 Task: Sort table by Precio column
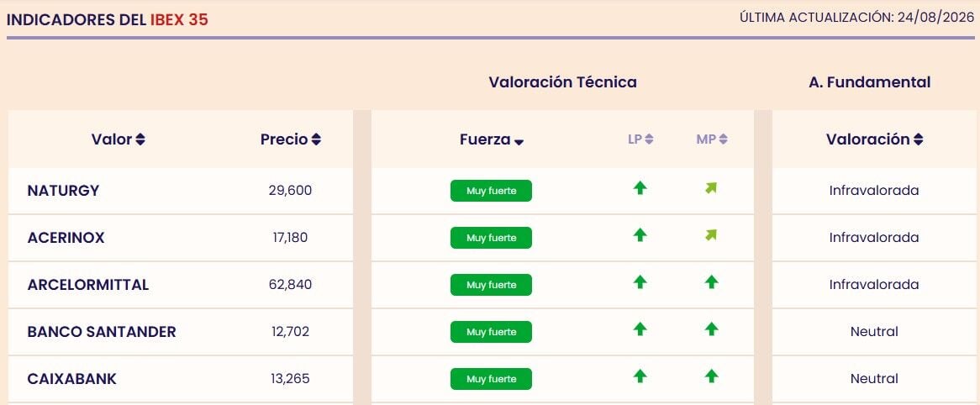291,139
